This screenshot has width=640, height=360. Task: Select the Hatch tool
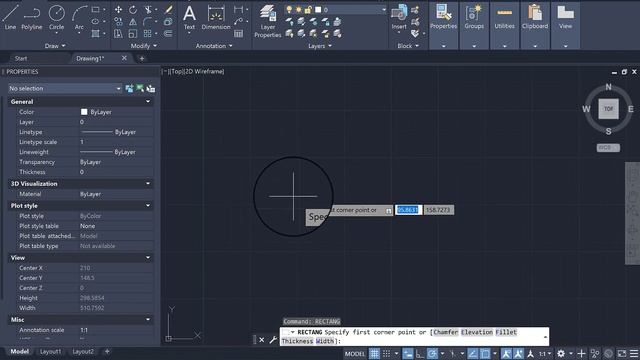pyautogui.click(x=96, y=33)
